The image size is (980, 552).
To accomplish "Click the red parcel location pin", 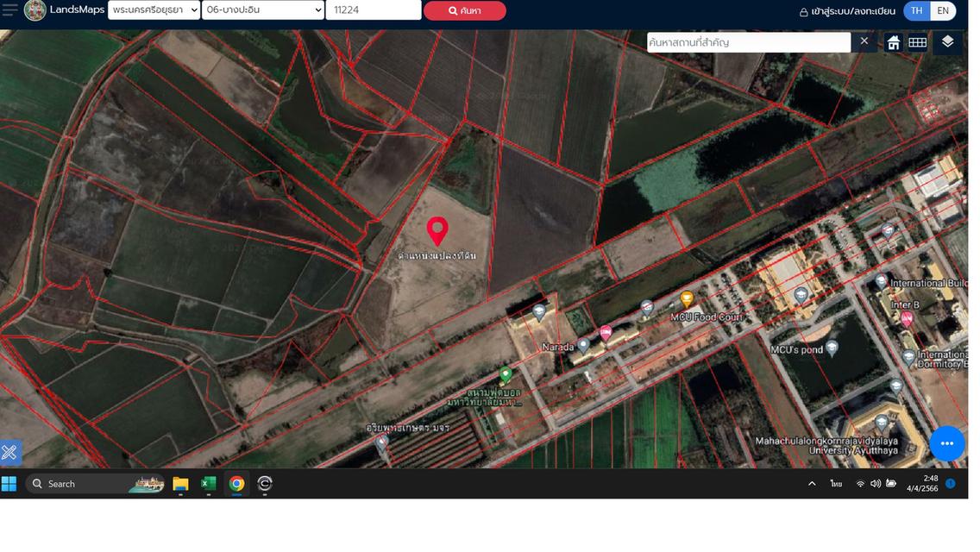I will (437, 231).
